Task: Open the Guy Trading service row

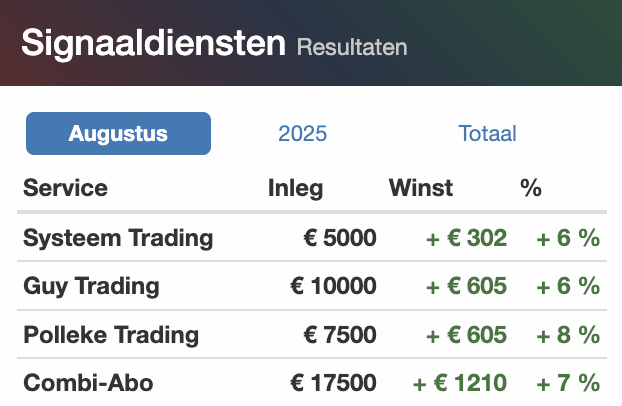Action: tap(312, 286)
